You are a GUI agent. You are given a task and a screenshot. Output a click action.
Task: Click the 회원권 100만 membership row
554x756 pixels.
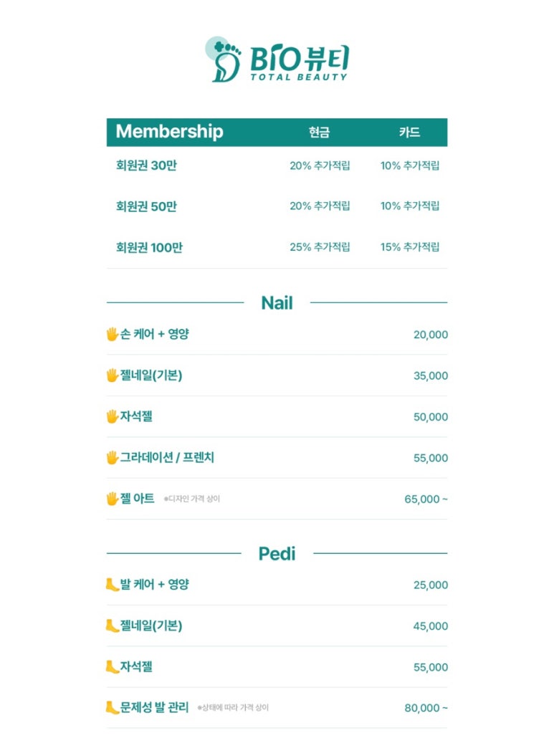[x=277, y=247]
